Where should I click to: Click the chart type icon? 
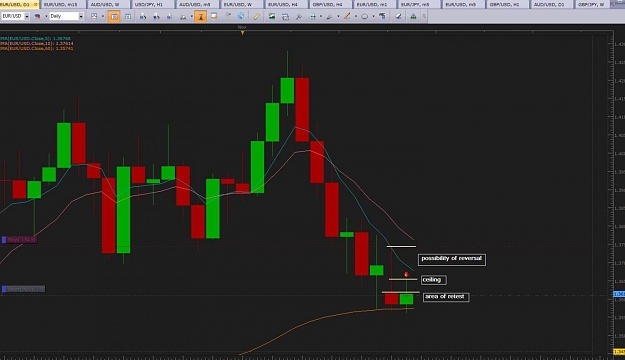[x=94, y=16]
